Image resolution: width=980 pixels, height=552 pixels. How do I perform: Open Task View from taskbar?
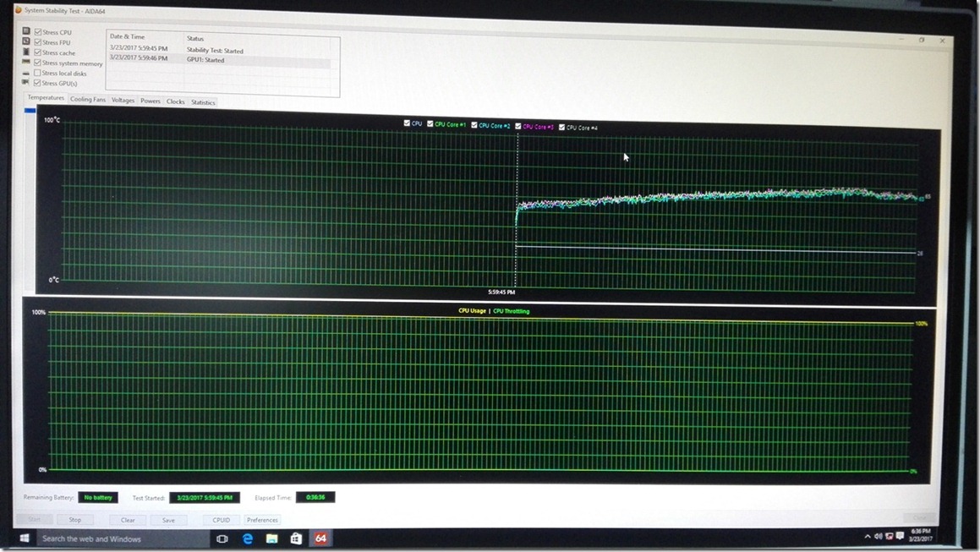222,538
